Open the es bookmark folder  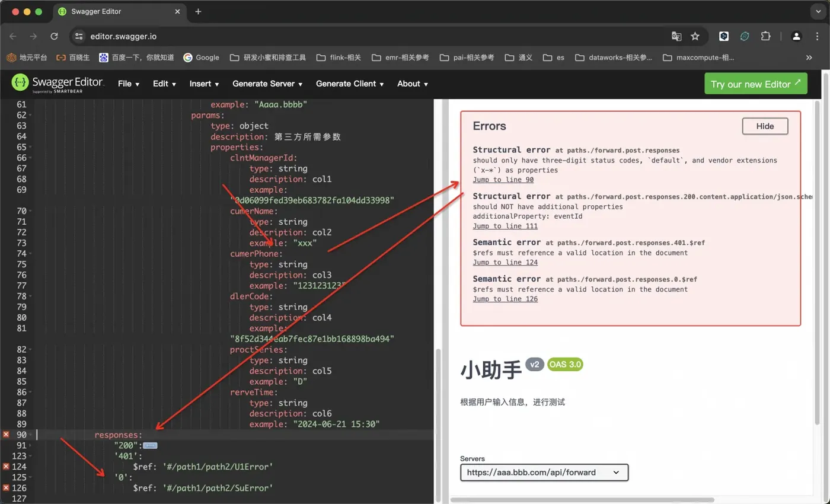(x=553, y=58)
